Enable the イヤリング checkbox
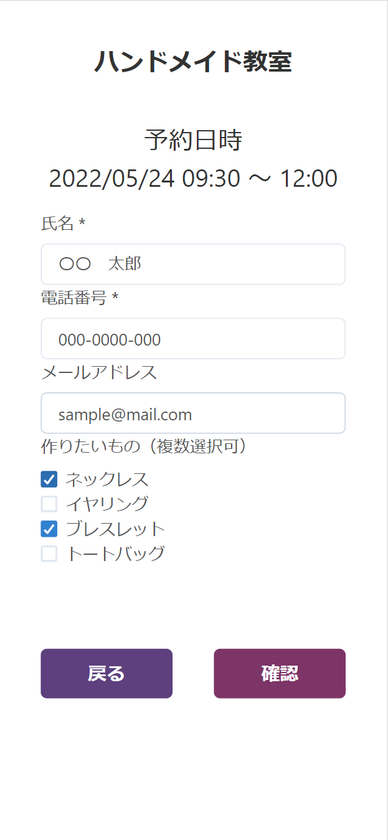This screenshot has height=840, width=388. tap(49, 504)
